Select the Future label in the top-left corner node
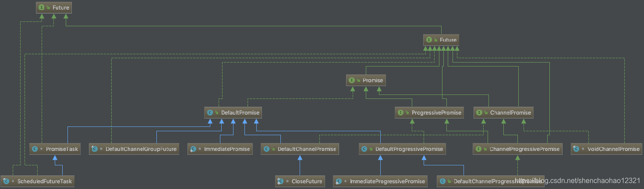The width and height of the screenshot is (644, 189). (x=61, y=7)
